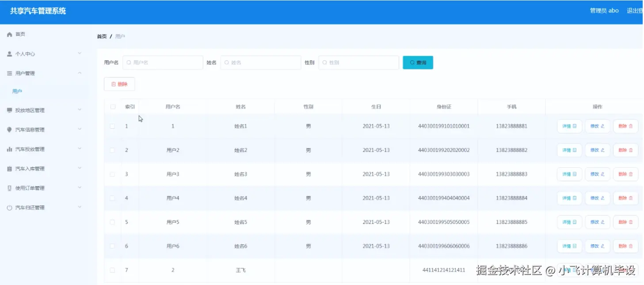The width and height of the screenshot is (644, 285).
Task: Expand the 汽车入库管理 chevron
Action: (80, 168)
